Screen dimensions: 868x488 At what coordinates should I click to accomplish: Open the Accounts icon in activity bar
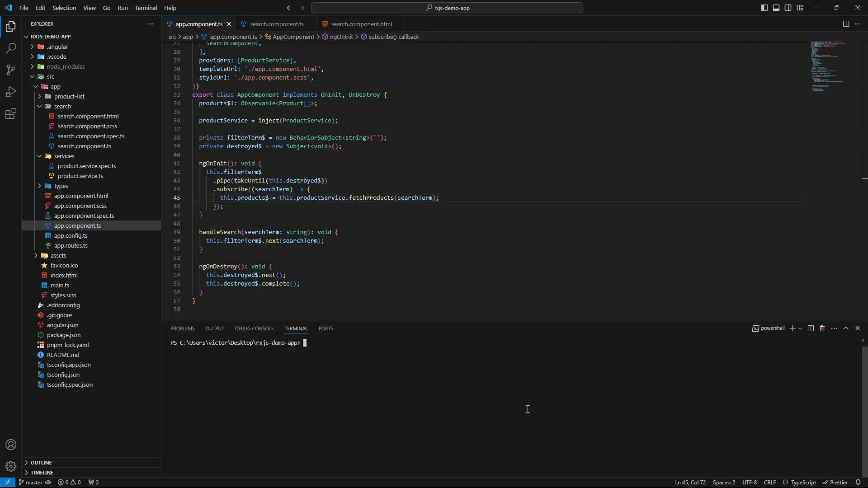point(11,445)
